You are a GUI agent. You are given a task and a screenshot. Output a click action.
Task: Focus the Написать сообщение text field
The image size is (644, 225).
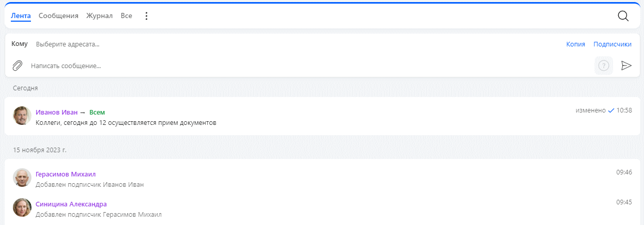coord(309,66)
